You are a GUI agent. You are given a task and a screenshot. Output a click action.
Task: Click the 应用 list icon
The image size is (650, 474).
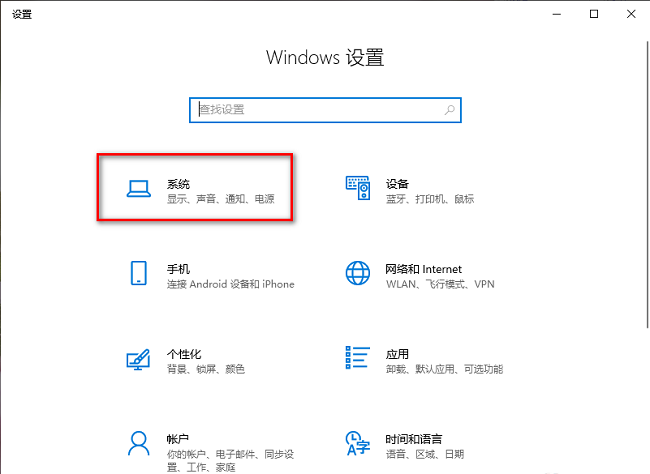358,360
